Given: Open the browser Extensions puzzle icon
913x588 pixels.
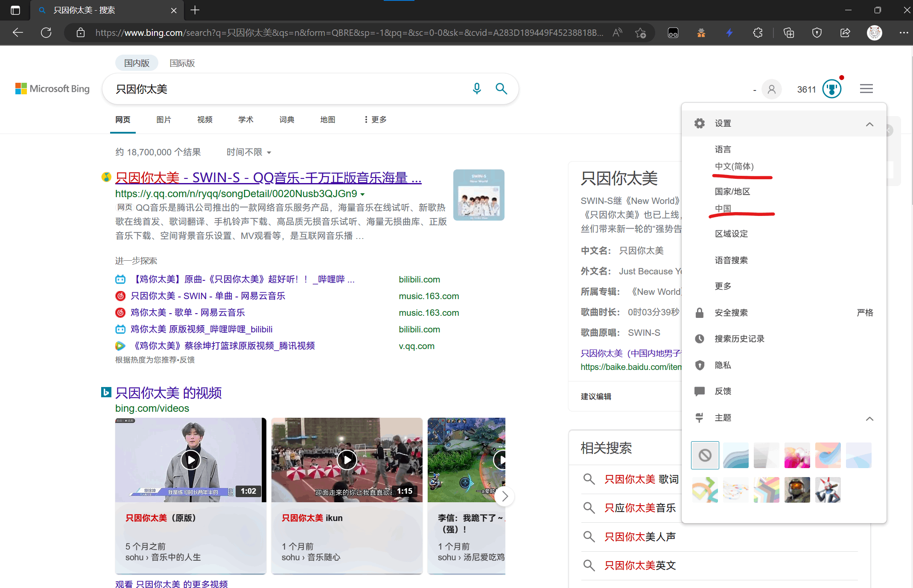Looking at the screenshot, I should pos(758,32).
